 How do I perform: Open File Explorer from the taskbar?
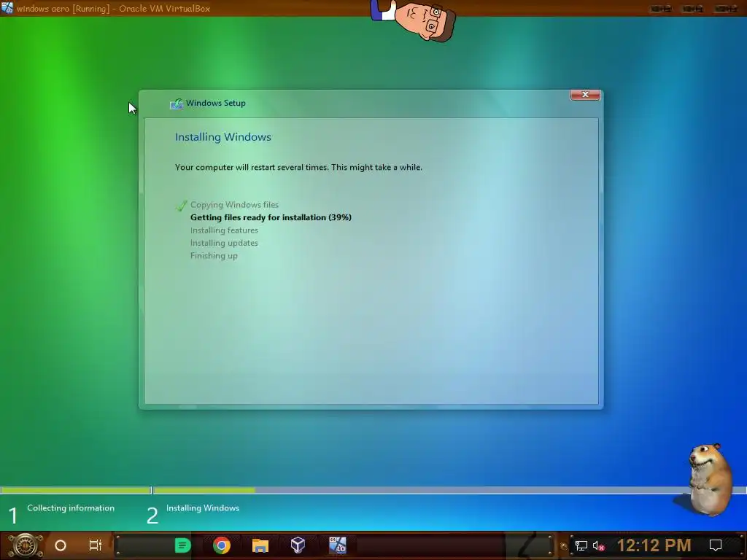(260, 545)
